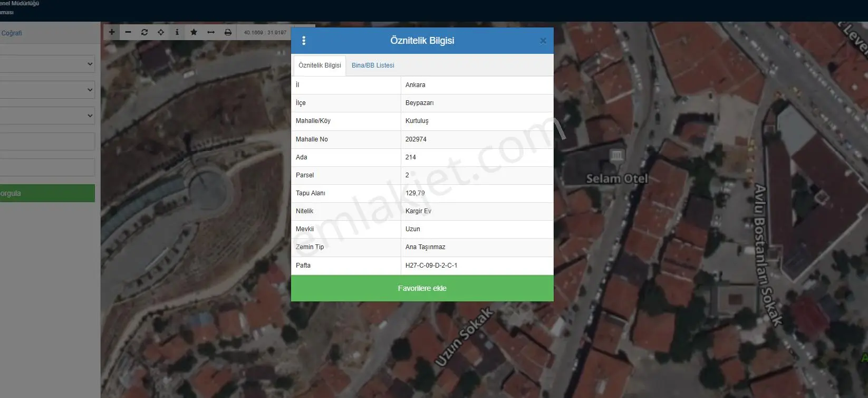Click the Mahalle No label cell

(x=346, y=139)
